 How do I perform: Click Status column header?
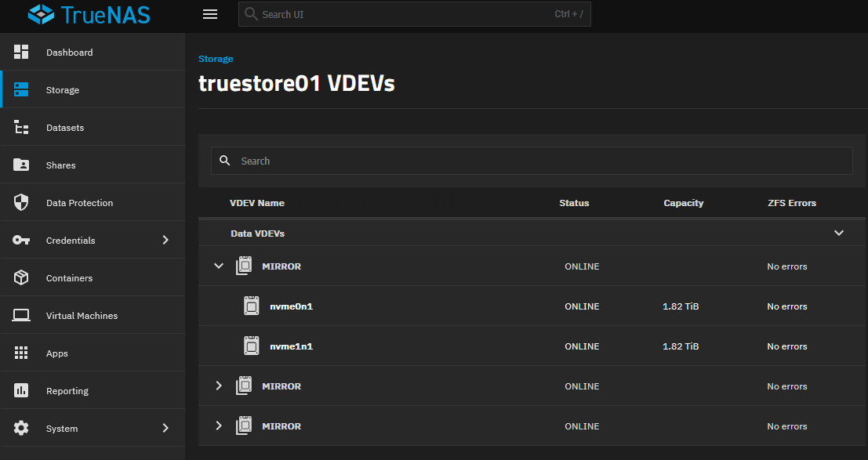coord(574,203)
